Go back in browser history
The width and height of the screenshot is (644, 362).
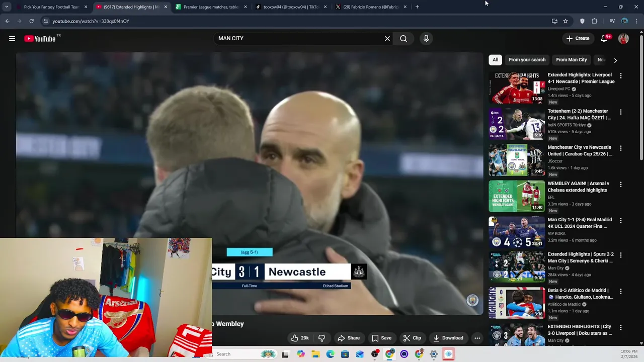(x=7, y=21)
